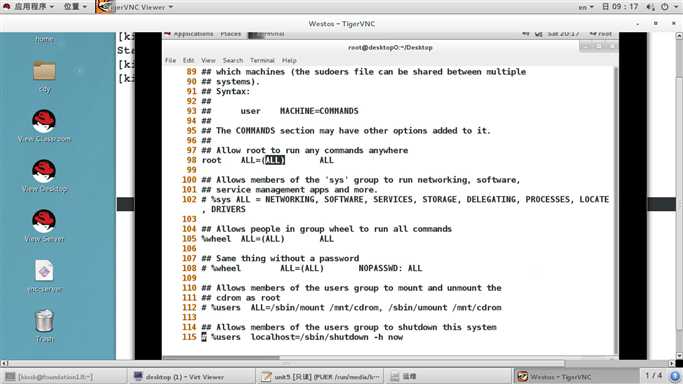Image resolution: width=683 pixels, height=384 pixels.
Task: Click the network icon in remote desktop panel
Action: tap(539, 34)
